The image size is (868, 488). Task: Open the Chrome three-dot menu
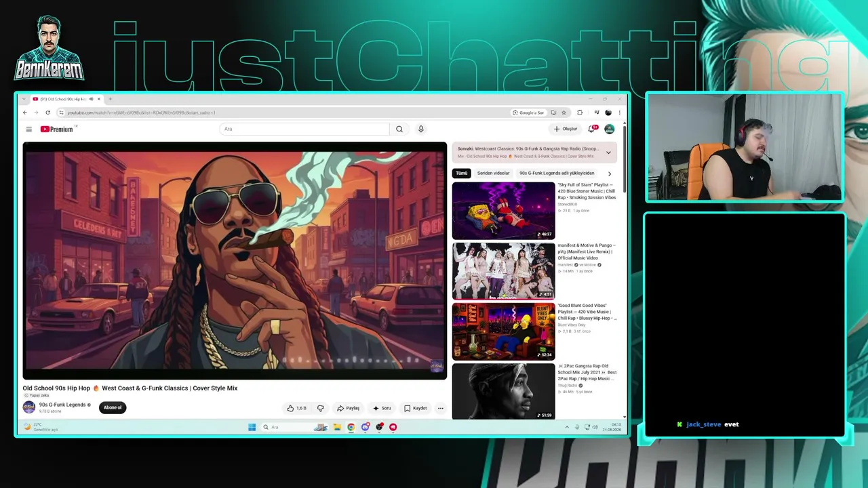[x=619, y=113]
